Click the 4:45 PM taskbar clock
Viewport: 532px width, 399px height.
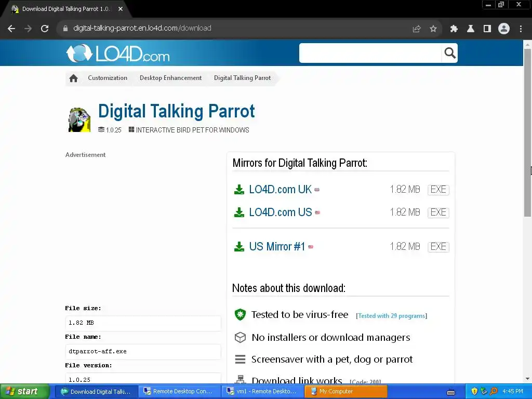point(513,392)
